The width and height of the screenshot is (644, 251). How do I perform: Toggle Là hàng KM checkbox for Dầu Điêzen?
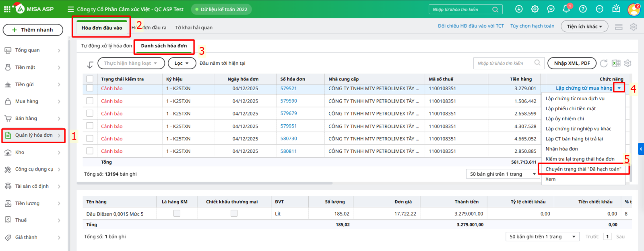pyautogui.click(x=177, y=214)
